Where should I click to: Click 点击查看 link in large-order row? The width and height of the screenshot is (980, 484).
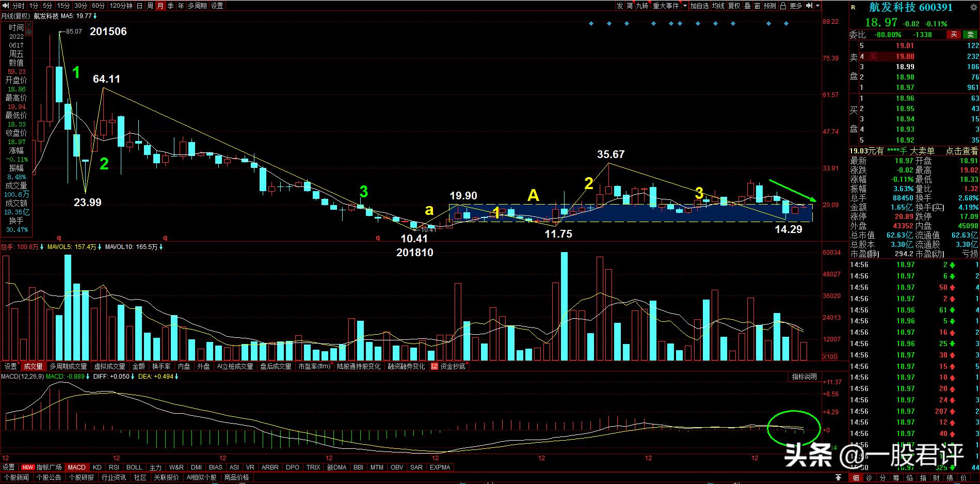point(961,151)
